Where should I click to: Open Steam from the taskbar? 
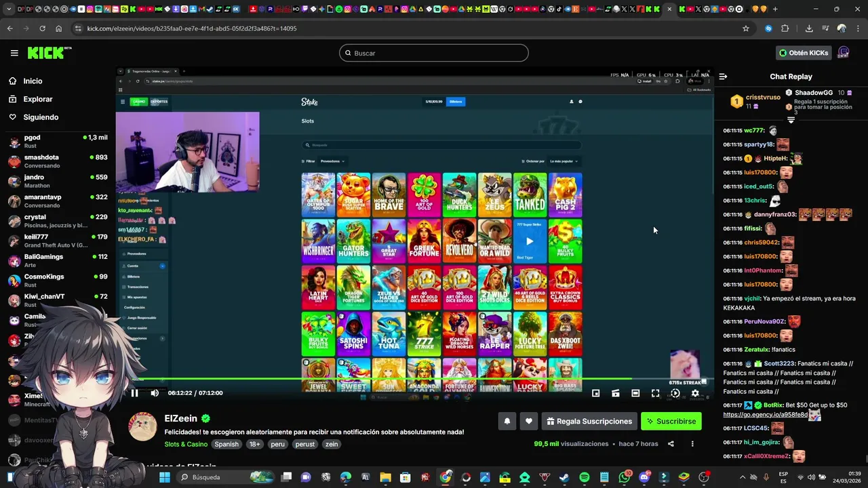coord(564,477)
